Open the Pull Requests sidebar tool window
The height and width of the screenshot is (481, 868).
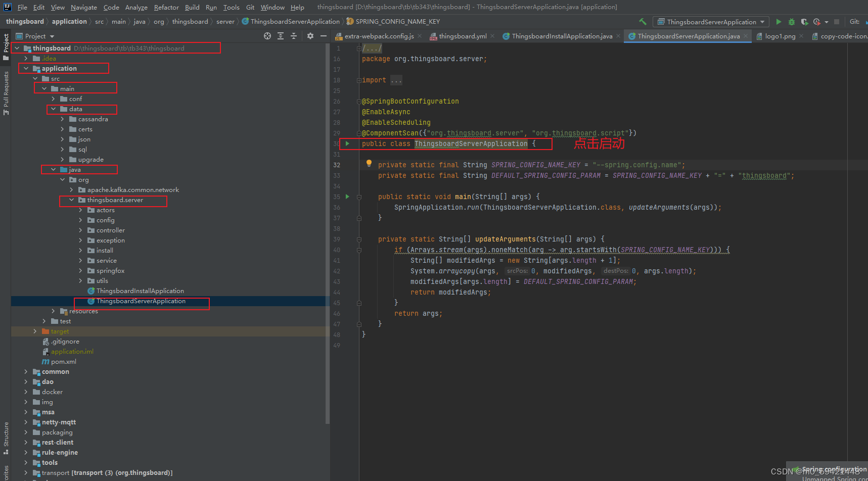pyautogui.click(x=6, y=93)
